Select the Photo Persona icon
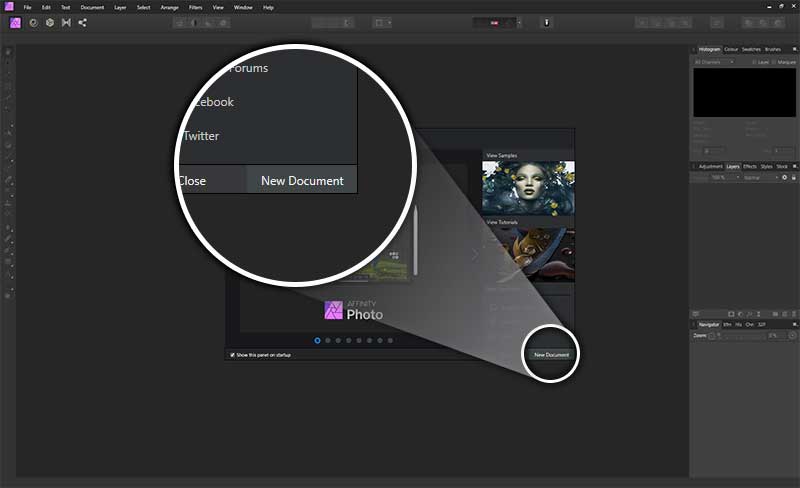Image resolution: width=800 pixels, height=488 pixels. coord(15,23)
